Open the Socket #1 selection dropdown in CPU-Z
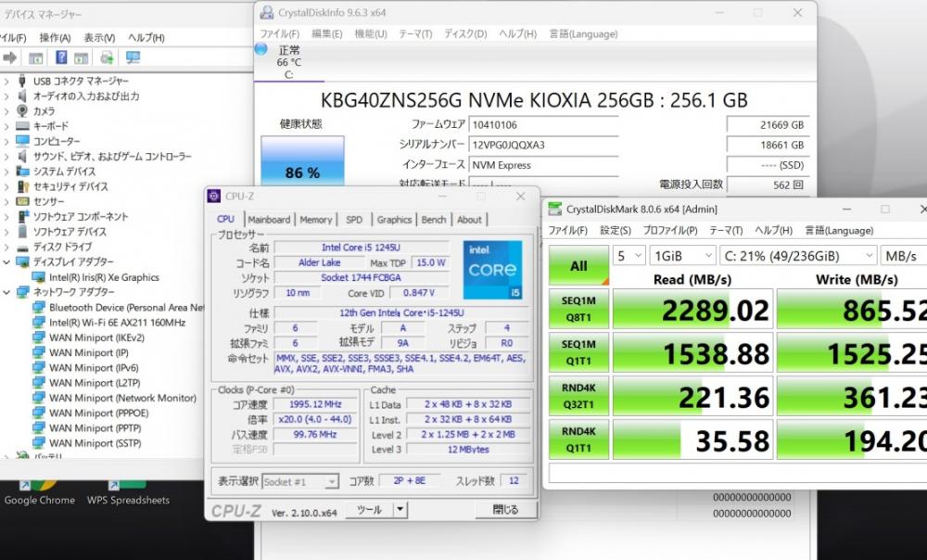Image resolution: width=927 pixels, height=560 pixels. click(300, 481)
